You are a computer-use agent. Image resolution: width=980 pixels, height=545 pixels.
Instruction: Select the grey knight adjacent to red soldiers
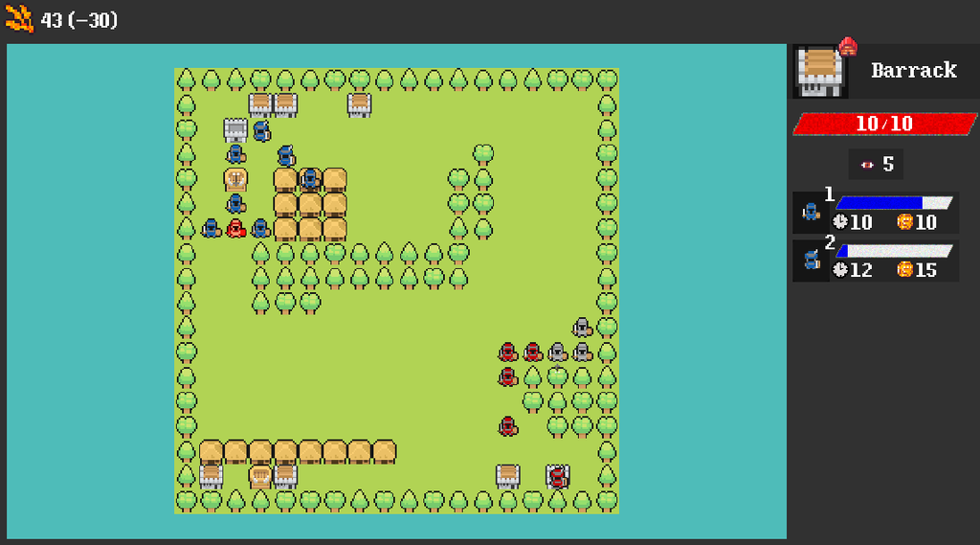pyautogui.click(x=558, y=352)
